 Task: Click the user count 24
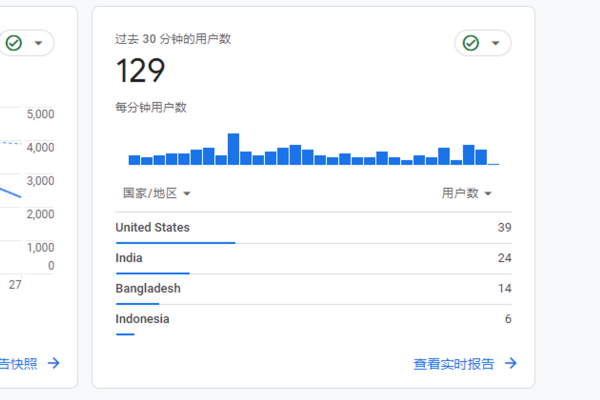click(504, 258)
